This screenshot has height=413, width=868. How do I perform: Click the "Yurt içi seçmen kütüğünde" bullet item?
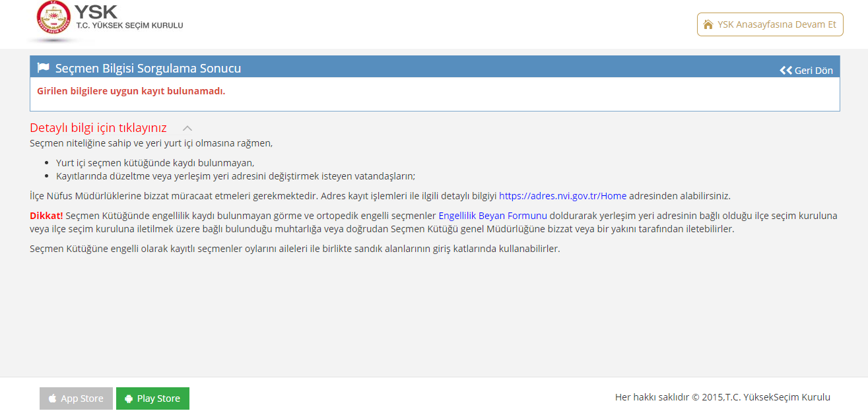pos(154,163)
